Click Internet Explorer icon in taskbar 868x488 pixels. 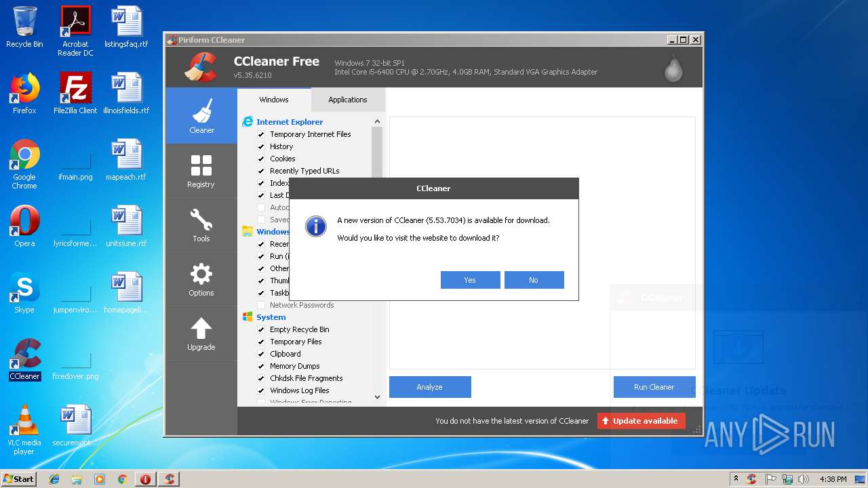(54, 479)
